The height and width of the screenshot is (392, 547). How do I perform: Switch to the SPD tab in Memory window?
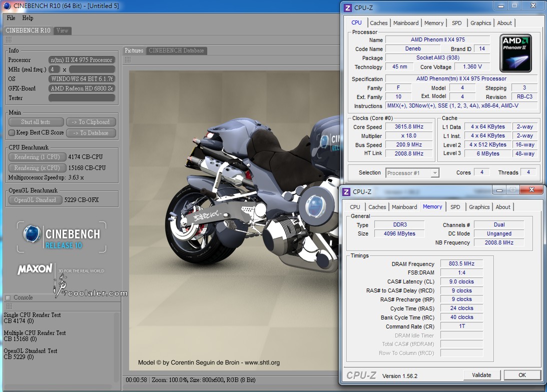pyautogui.click(x=455, y=207)
